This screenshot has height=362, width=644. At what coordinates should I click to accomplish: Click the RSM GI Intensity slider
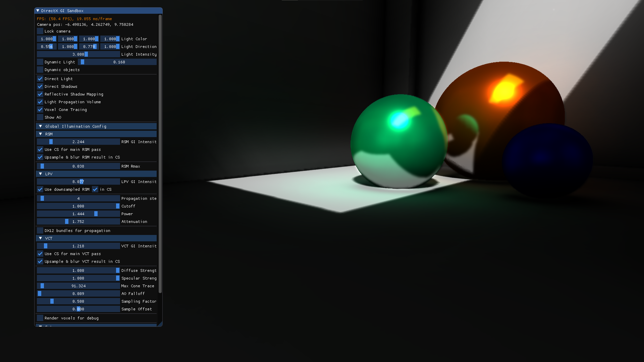click(78, 142)
